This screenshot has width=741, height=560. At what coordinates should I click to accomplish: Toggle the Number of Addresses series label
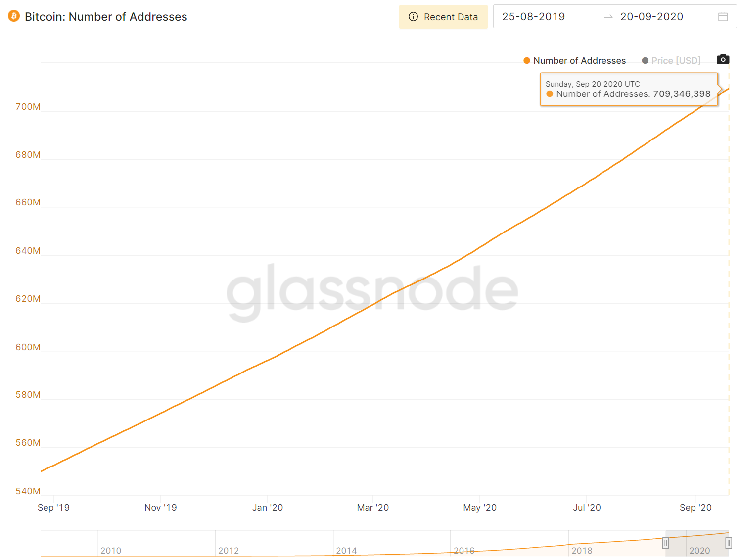(x=579, y=61)
